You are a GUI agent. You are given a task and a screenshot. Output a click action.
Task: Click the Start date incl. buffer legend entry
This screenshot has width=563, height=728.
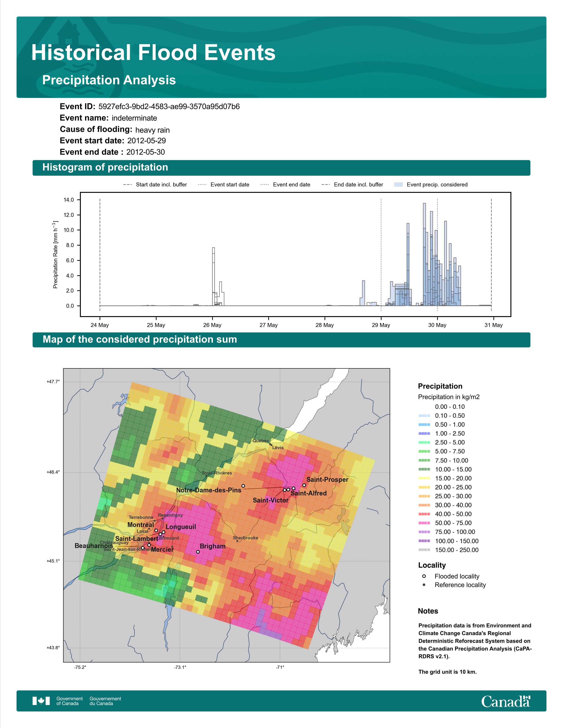(155, 184)
